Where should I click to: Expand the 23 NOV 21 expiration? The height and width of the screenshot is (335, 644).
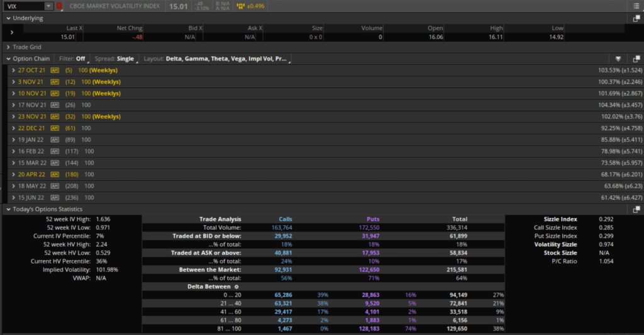tap(14, 116)
